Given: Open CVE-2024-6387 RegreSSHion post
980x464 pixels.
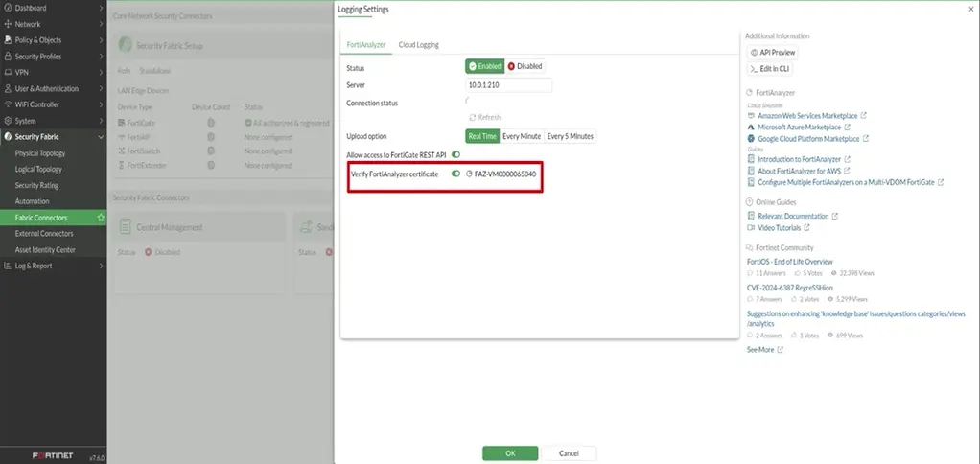Looking at the screenshot, I should coord(790,288).
